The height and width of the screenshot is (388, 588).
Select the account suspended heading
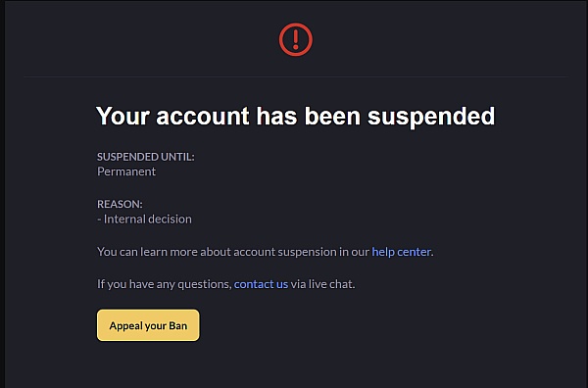[296, 117]
